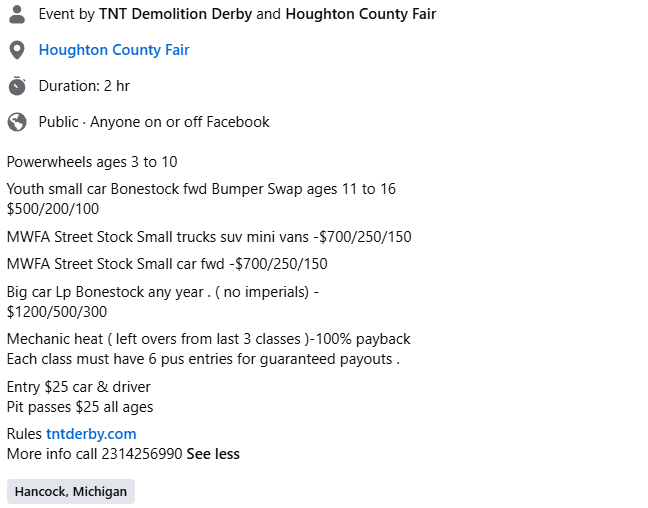Click Public · Anyone on or off Facebook
Viewport: 648px width, 508px height.
coord(154,122)
